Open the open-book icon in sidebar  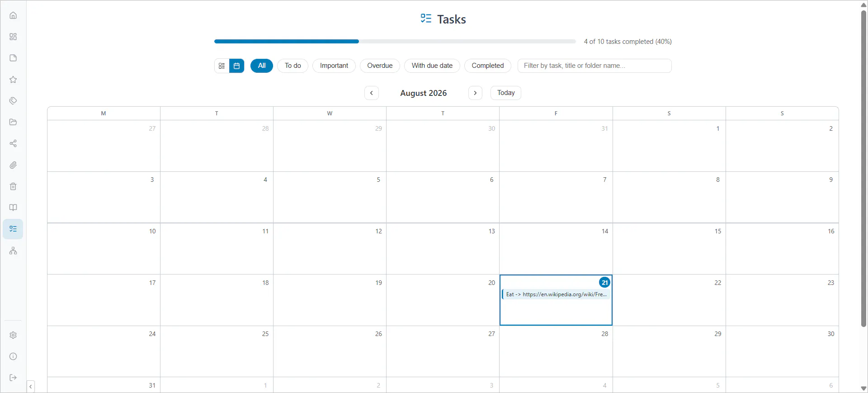click(13, 208)
